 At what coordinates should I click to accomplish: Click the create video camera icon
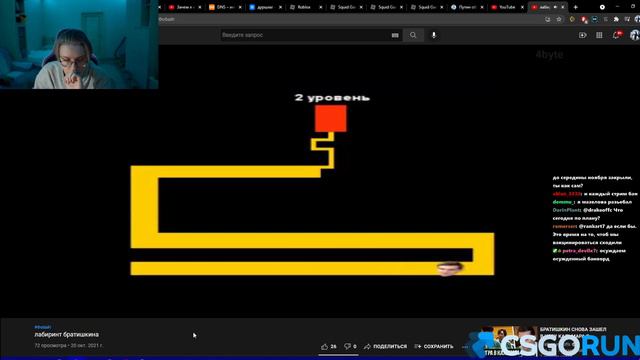582,36
